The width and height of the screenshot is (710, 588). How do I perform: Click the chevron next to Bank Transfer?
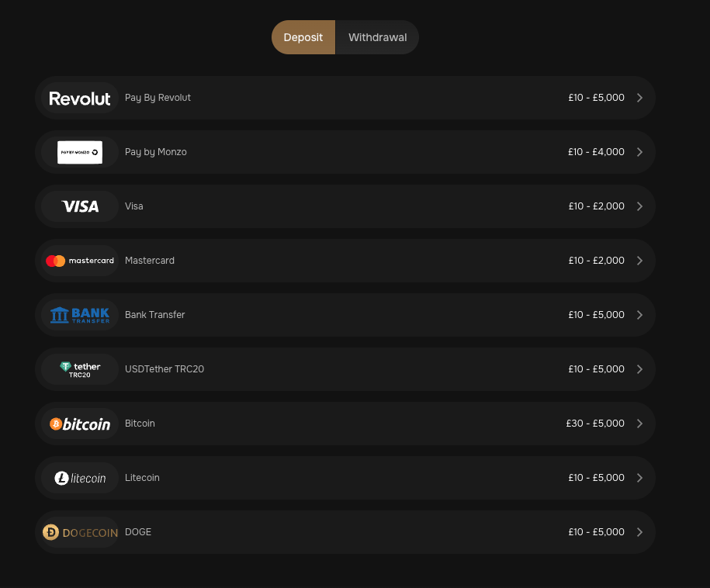coord(639,315)
